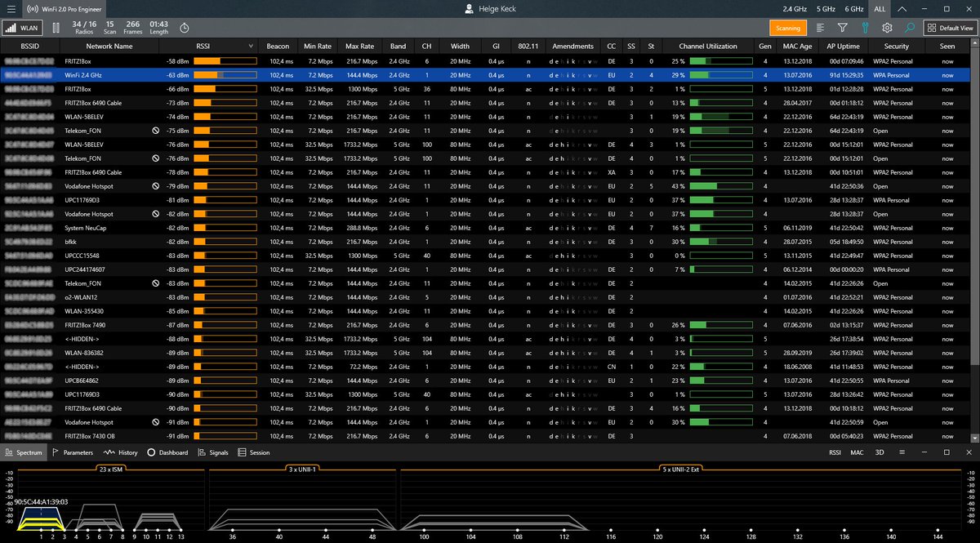Toggle 3D view in spectrum panel

tap(880, 452)
